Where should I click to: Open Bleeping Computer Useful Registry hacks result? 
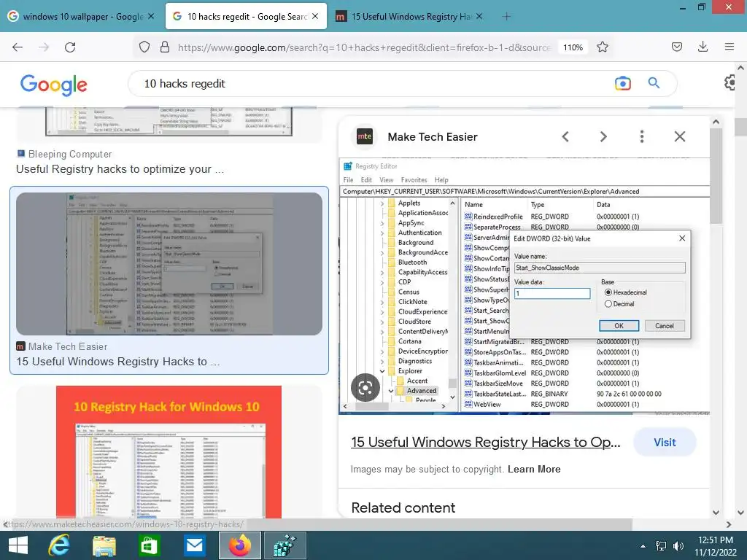pyautogui.click(x=120, y=169)
